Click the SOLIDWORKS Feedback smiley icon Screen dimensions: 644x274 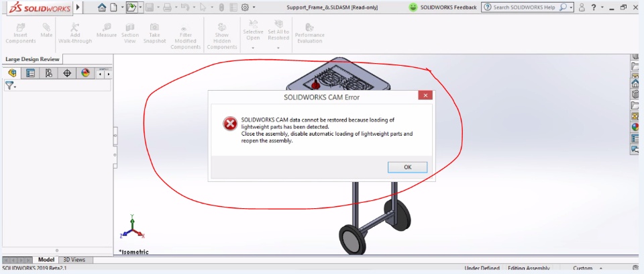coord(413,7)
